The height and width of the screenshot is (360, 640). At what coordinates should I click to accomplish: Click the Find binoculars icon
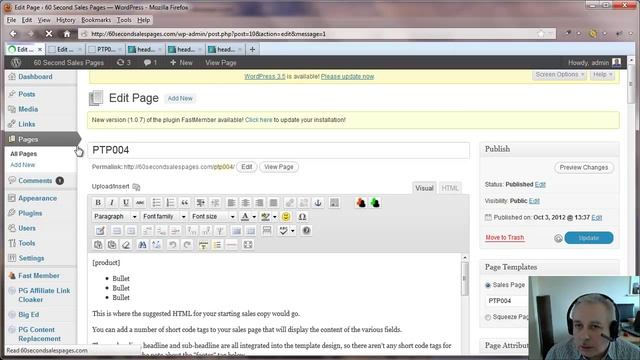tap(142, 245)
